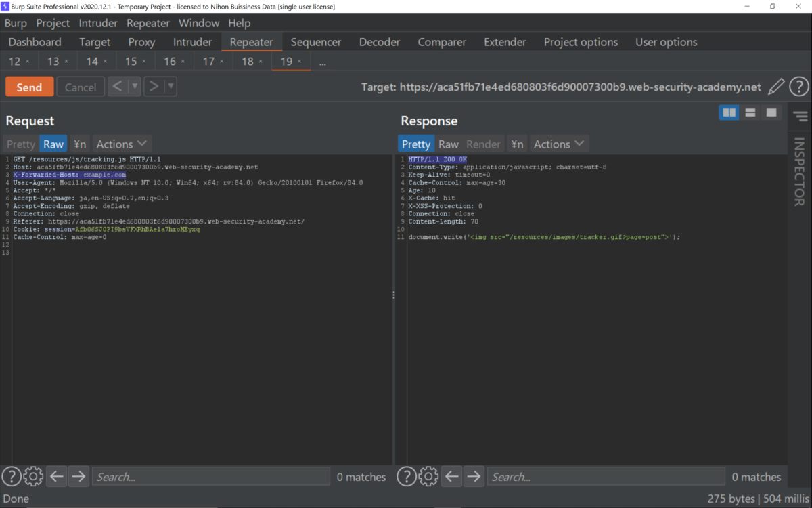Open the Repeater menu

coord(148,23)
